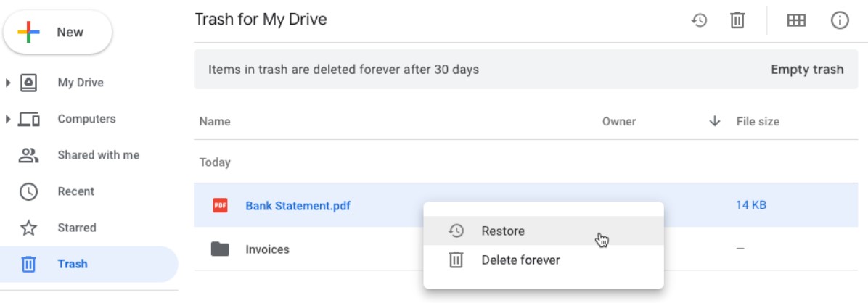868x303 pixels.
Task: Reverse sort direction with the arrow
Action: pyautogui.click(x=715, y=121)
